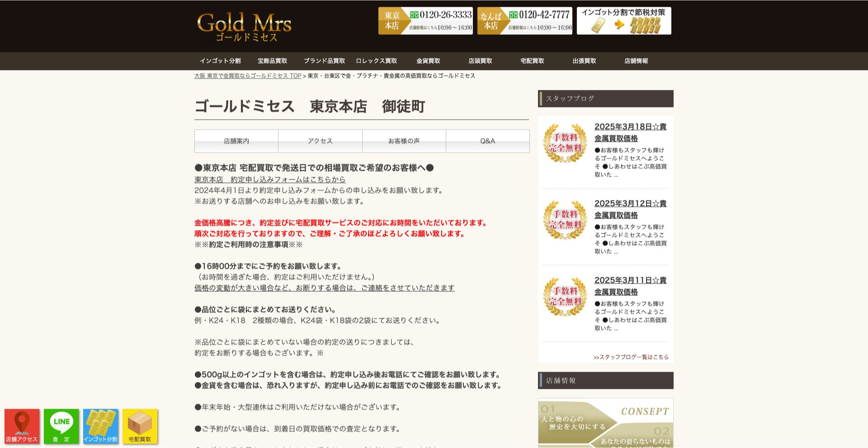Click the 店舗情報 sidebar header
Screen dimensions: 868x448
606,380
